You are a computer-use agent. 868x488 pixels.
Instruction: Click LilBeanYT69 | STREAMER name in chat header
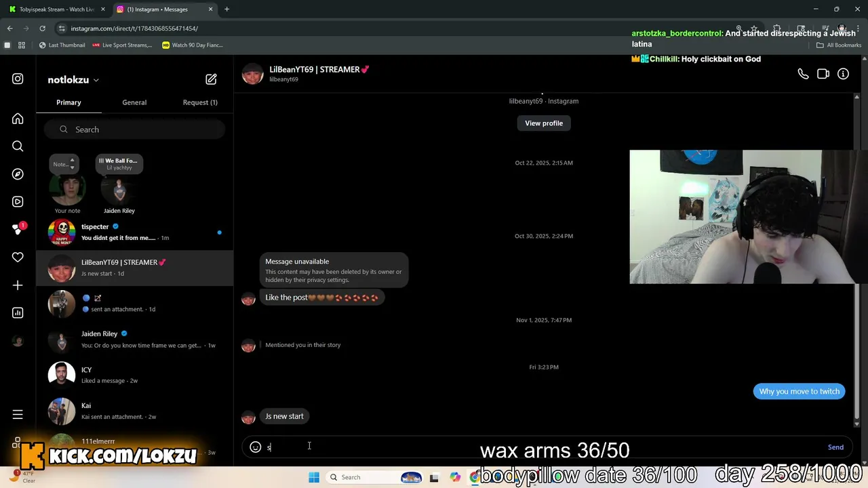coord(319,69)
